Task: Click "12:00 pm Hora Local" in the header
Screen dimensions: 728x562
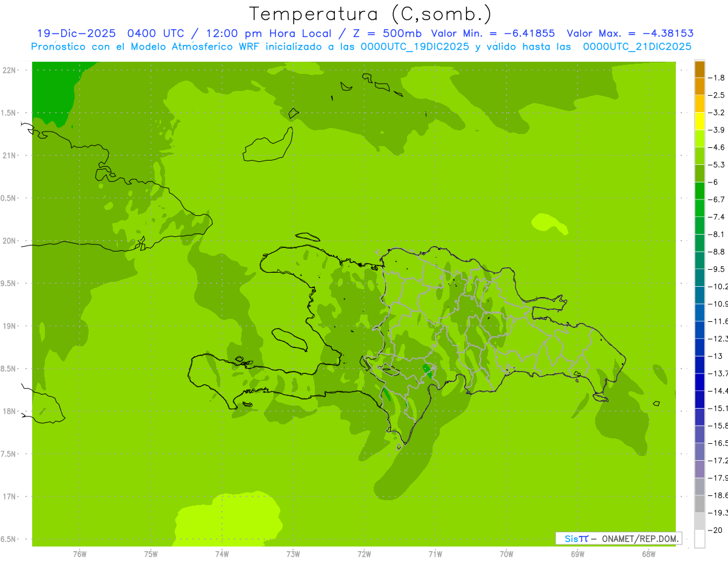Action: tap(269, 33)
